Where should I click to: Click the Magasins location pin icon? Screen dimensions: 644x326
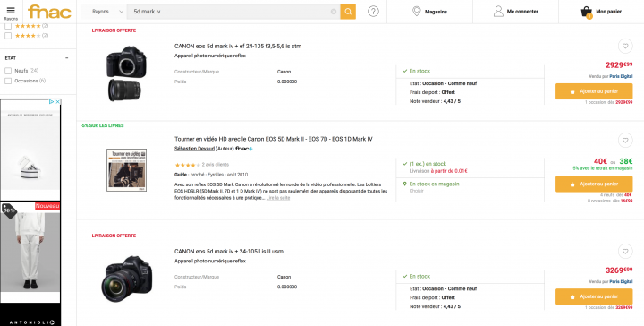pos(417,12)
